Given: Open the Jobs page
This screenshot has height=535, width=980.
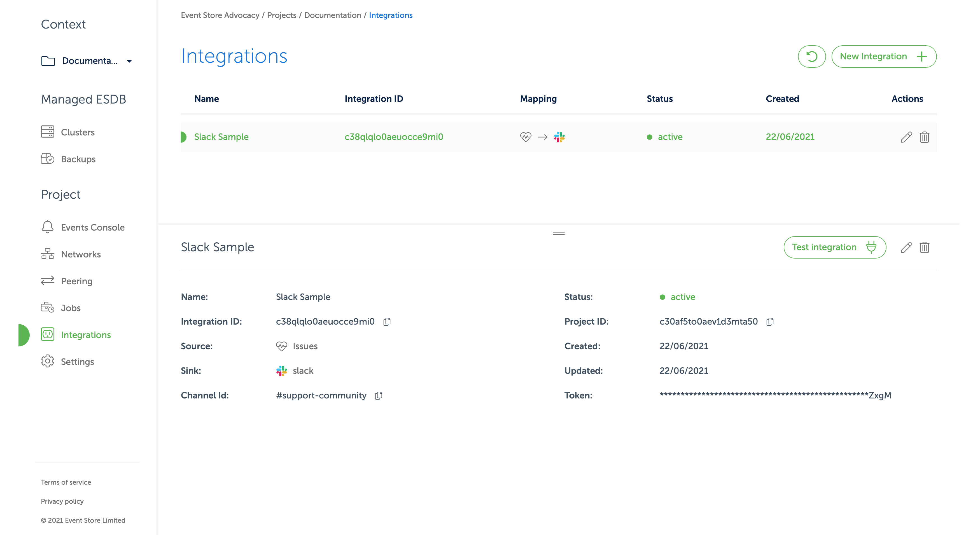Looking at the screenshot, I should (71, 308).
